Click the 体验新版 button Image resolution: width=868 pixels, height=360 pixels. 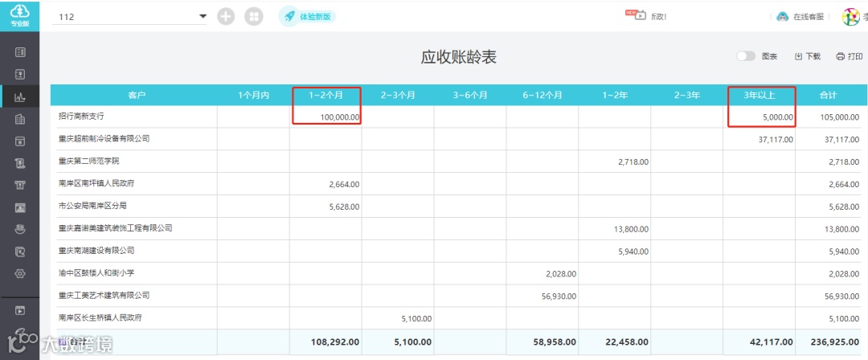click(x=308, y=17)
